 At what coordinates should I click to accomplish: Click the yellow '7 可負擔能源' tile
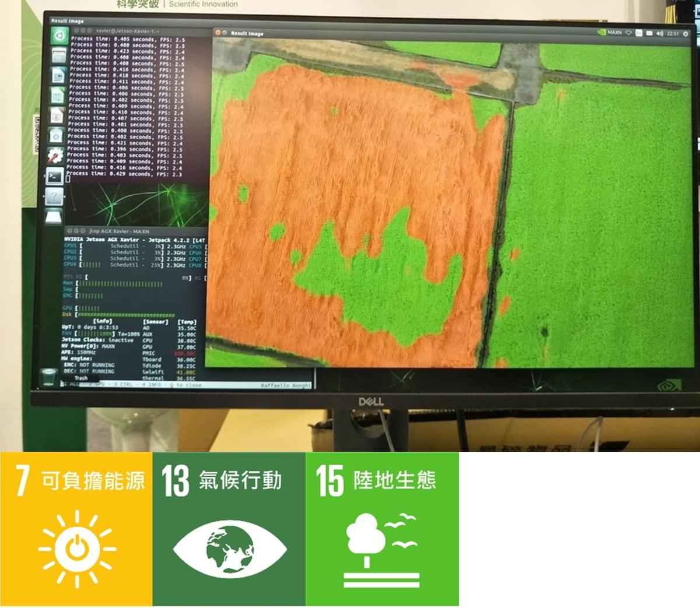(x=76, y=529)
